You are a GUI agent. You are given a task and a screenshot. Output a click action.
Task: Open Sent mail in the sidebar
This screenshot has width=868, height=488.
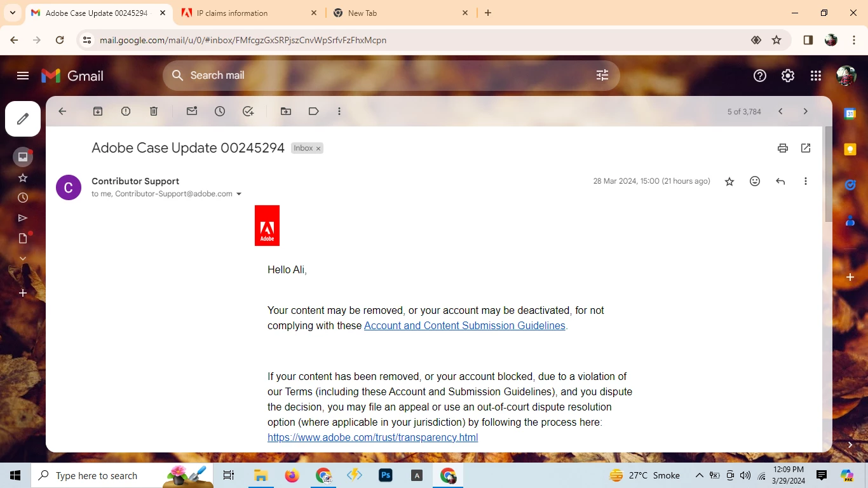click(23, 218)
